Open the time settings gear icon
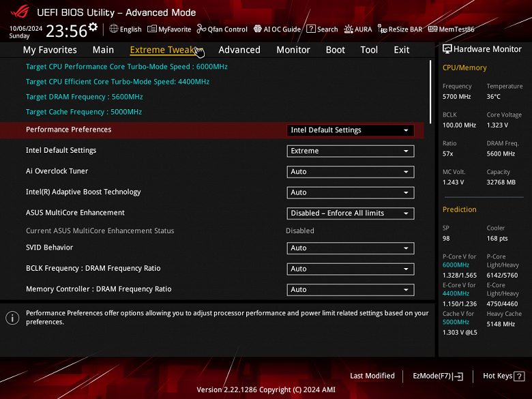 click(x=93, y=27)
